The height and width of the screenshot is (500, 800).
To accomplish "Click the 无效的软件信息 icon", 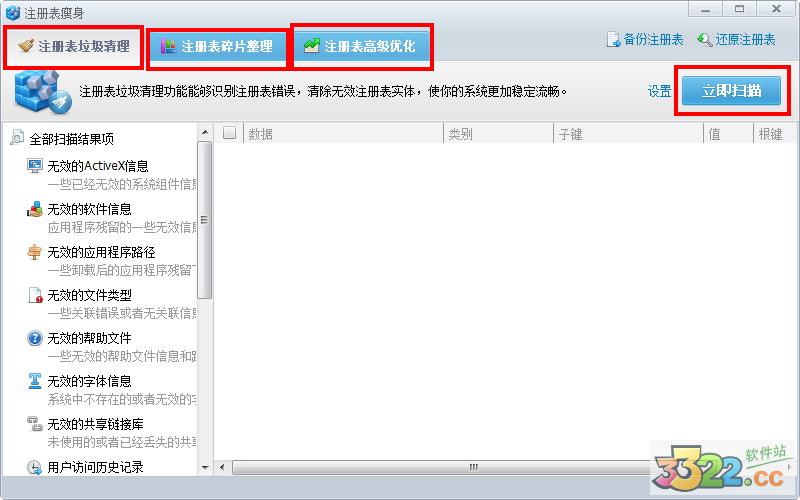I will pyautogui.click(x=35, y=209).
